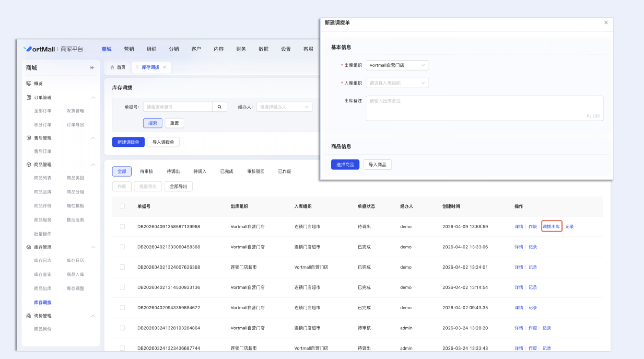Click the 订单管理 sidebar icon

[x=29, y=97]
